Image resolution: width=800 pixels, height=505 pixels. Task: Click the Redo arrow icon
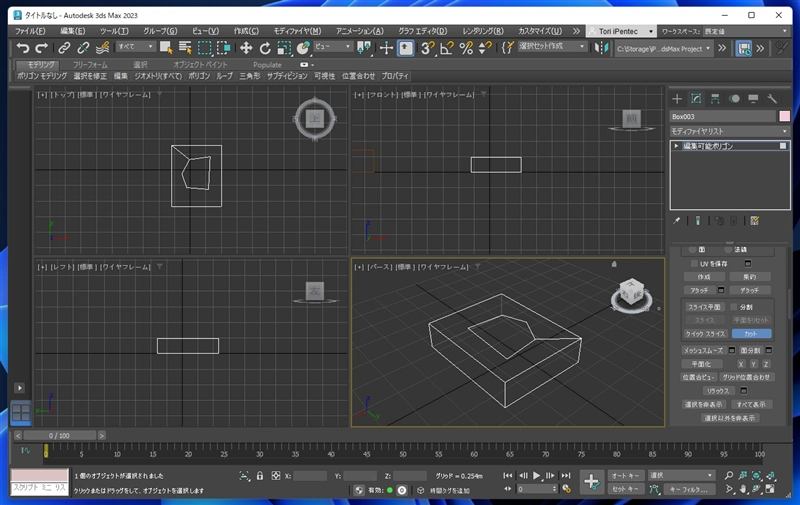click(x=42, y=48)
